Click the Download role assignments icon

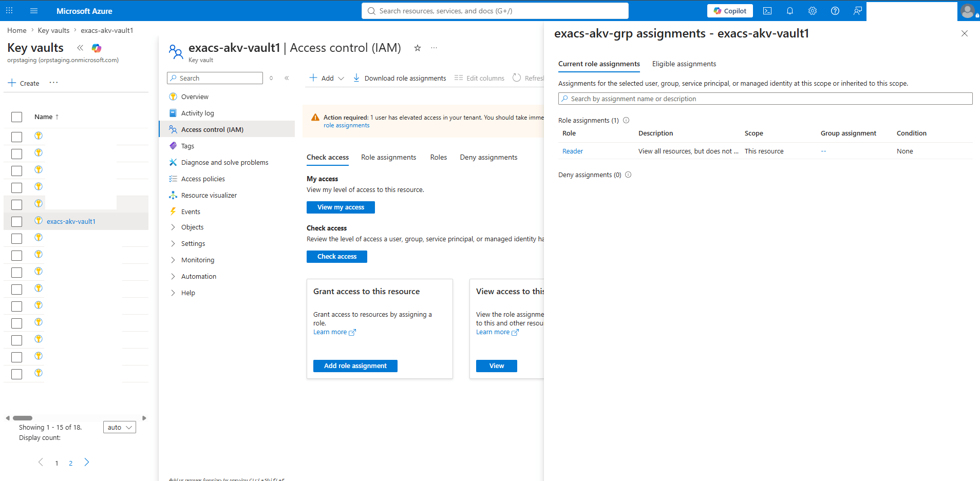(356, 78)
